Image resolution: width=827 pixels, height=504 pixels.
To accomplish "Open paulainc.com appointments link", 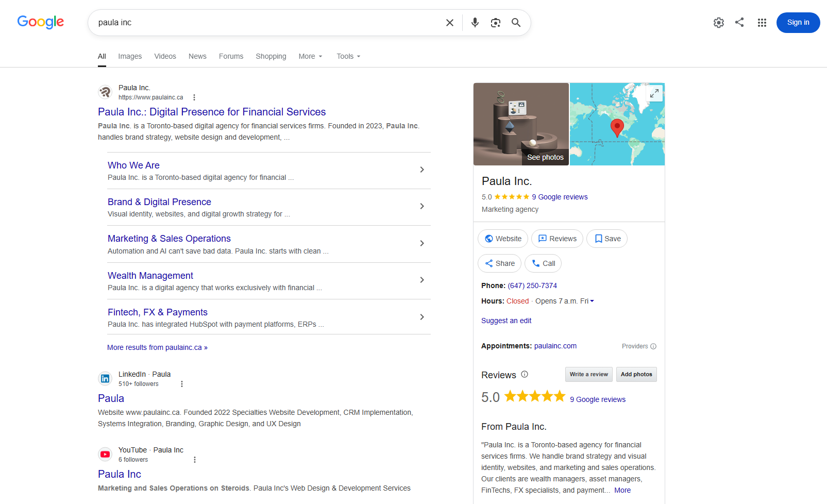I will point(555,346).
